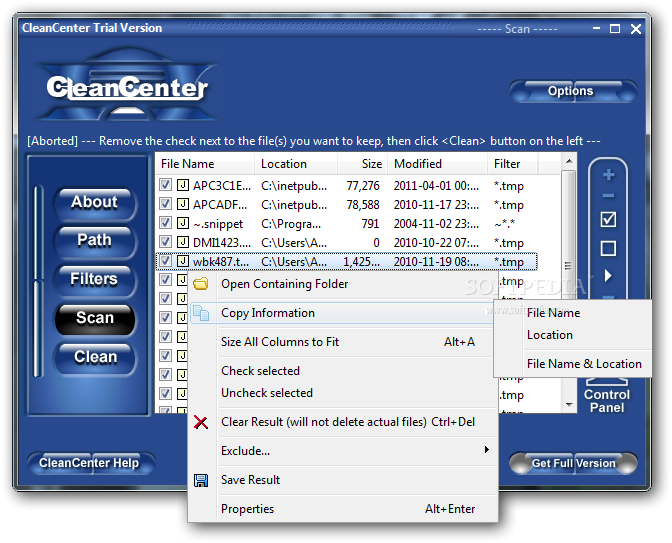Screen dimensions: 672x543
Task: Expand the Exclude... submenu arrow
Action: 486,450
